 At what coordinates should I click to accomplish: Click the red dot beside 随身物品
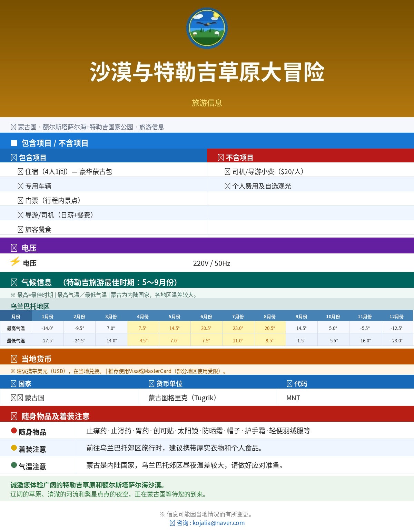pos(14,430)
